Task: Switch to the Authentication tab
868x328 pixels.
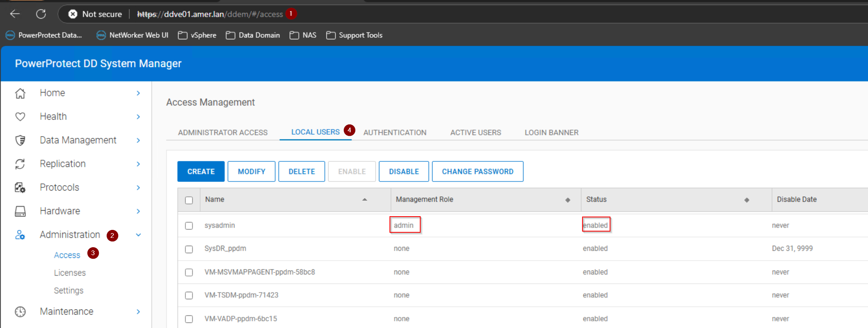Action: tap(395, 133)
